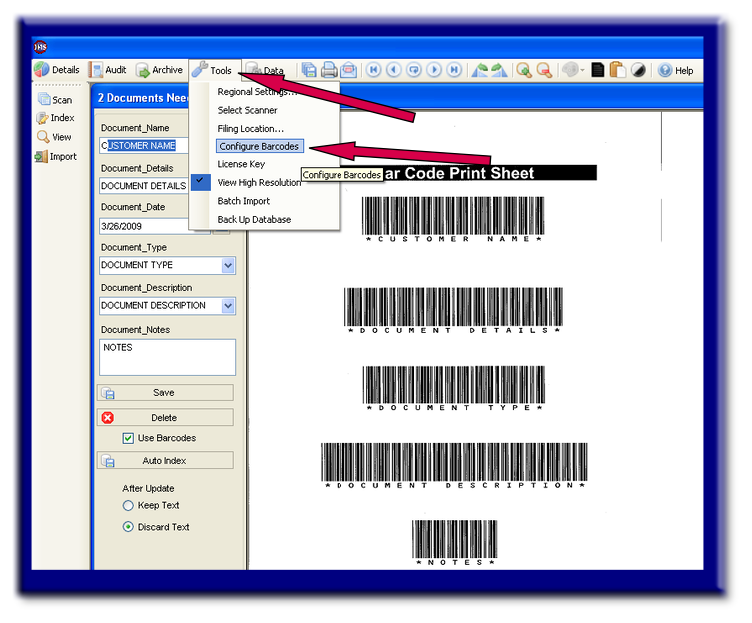
Task: Select the Discard Text radio button
Action: click(128, 527)
